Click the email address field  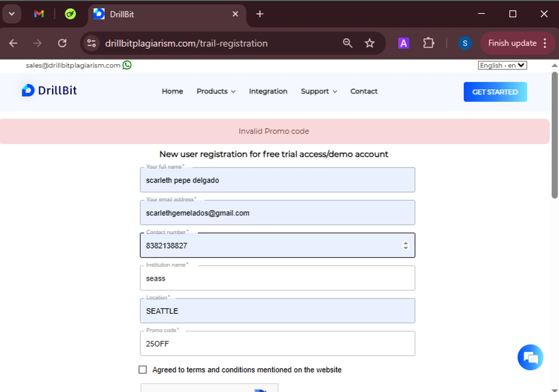tap(277, 213)
